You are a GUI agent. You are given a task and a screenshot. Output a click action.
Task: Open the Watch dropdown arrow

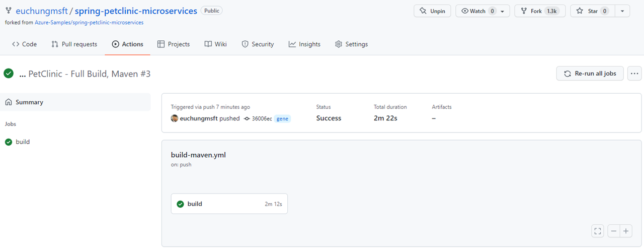point(503,11)
